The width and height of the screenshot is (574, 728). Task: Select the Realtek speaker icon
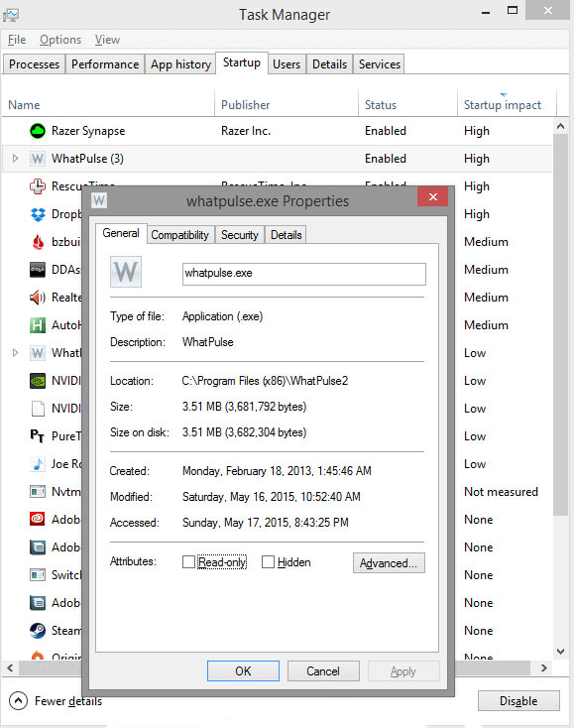[x=38, y=298]
